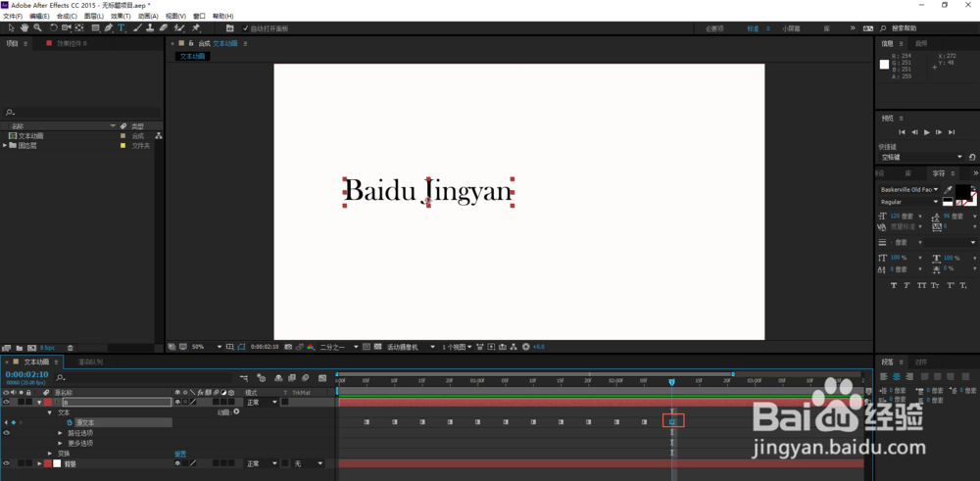Viewport: 980px width, 481px height.
Task: Expand the 变换 property group
Action: click(x=49, y=454)
